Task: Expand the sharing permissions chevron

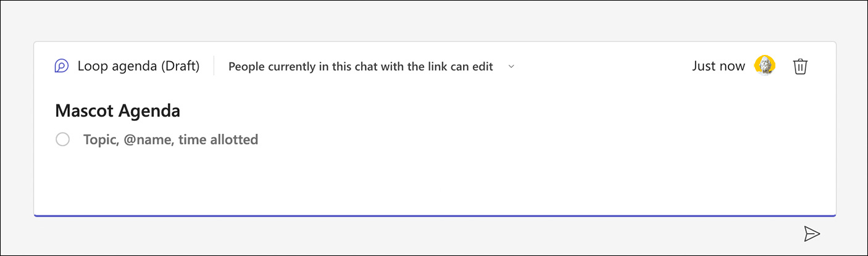Action: [511, 67]
